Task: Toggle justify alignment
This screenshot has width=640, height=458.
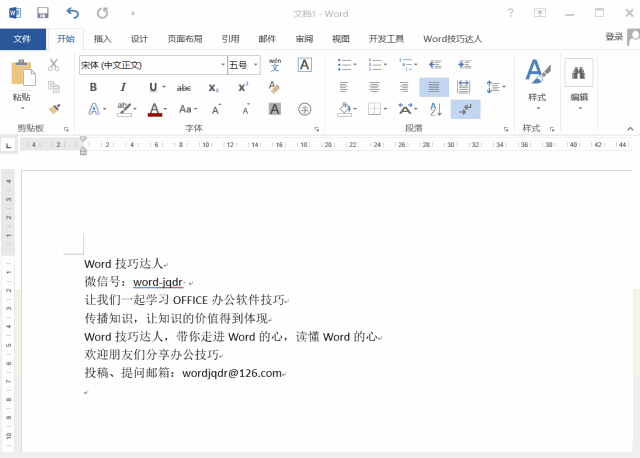Action: [434, 87]
